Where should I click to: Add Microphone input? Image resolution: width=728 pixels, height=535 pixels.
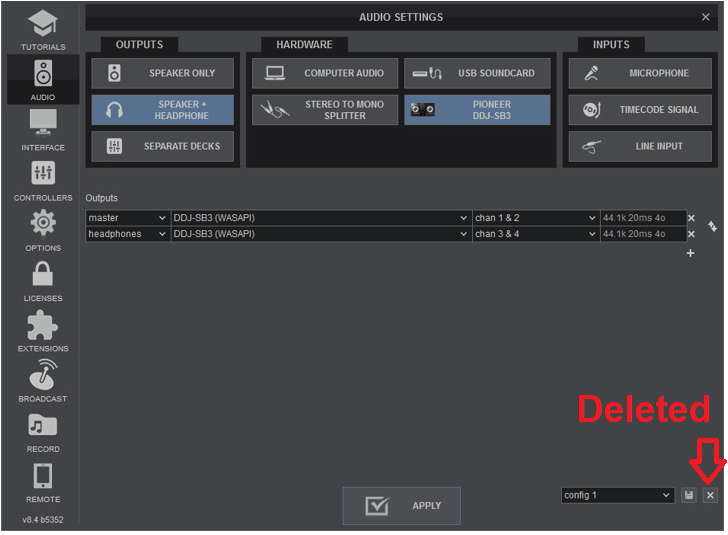pos(640,73)
